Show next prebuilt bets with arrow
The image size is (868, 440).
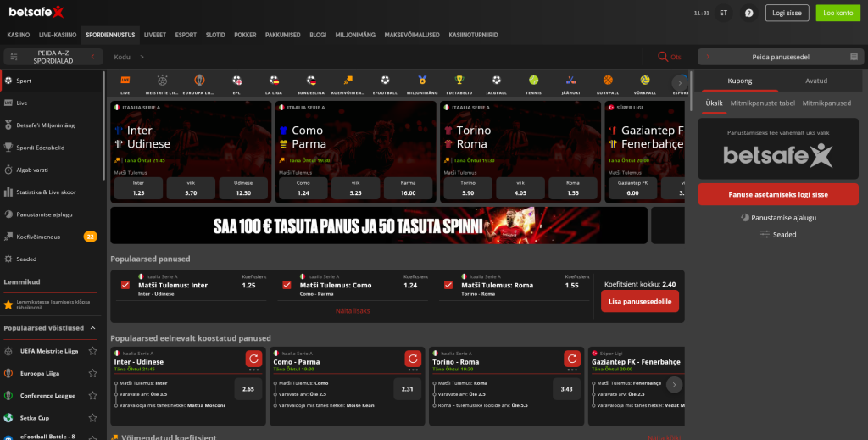pos(674,385)
